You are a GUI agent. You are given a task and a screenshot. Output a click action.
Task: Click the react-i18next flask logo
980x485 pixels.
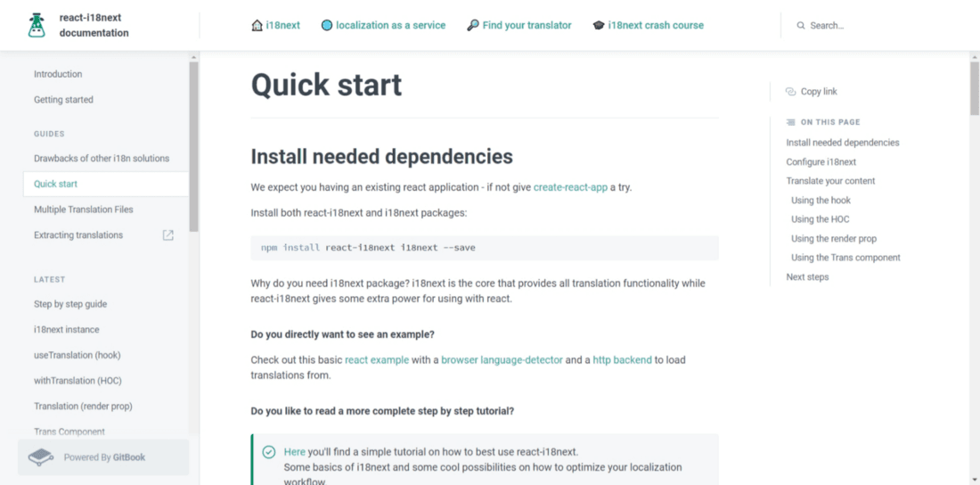(37, 25)
